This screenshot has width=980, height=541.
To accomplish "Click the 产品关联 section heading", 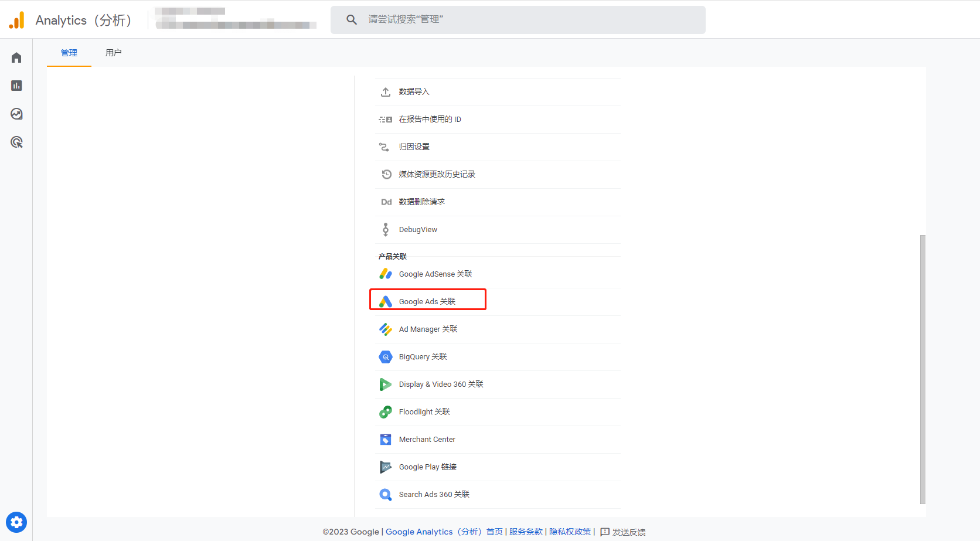I will [x=393, y=257].
